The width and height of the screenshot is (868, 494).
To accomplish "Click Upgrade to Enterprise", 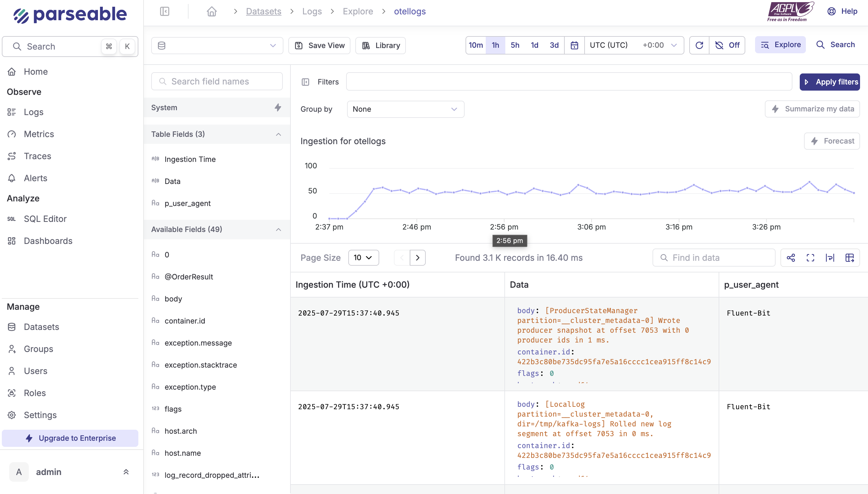I will point(70,438).
